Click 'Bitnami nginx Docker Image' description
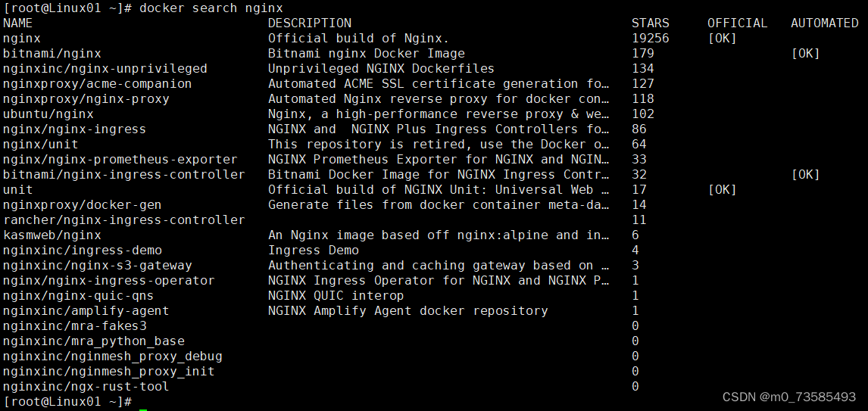868x411 pixels. [x=366, y=54]
